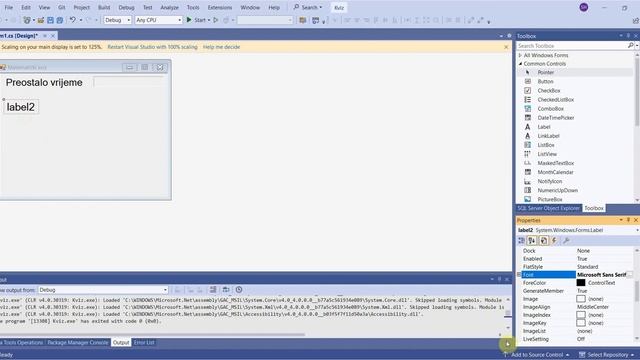Click the Image property preview box
This screenshot has height=360, width=640.
point(581,299)
